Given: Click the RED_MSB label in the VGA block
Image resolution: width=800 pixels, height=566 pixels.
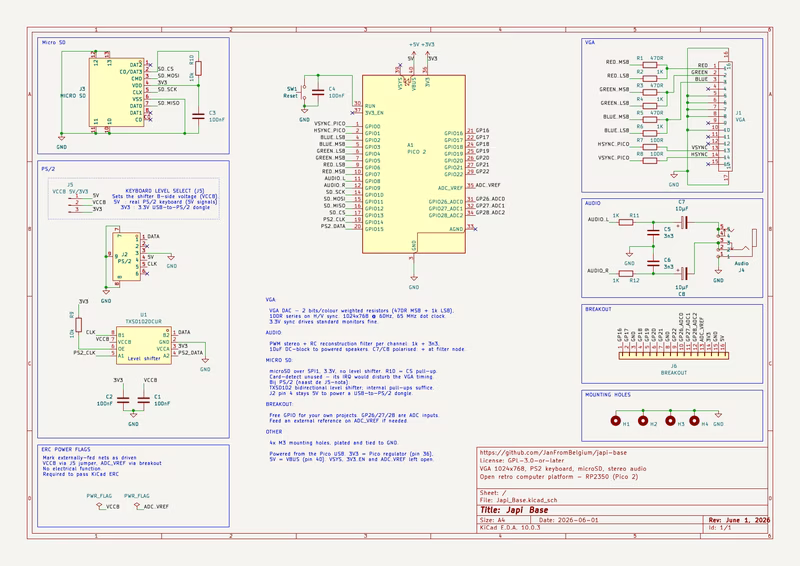Looking at the screenshot, I should point(617,62).
